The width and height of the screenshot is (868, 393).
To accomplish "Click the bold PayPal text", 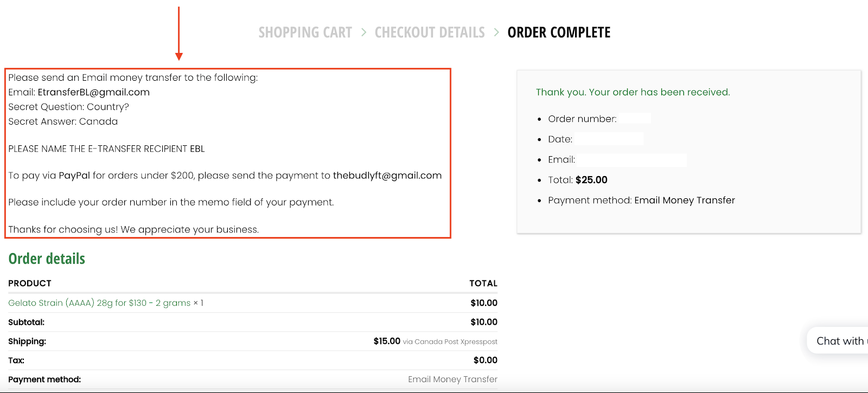I will pos(74,176).
